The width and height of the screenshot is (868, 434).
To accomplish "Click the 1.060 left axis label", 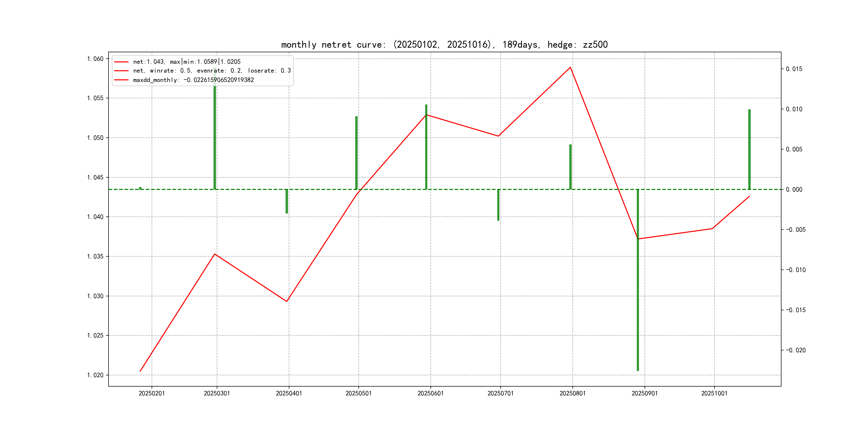I will [x=95, y=59].
